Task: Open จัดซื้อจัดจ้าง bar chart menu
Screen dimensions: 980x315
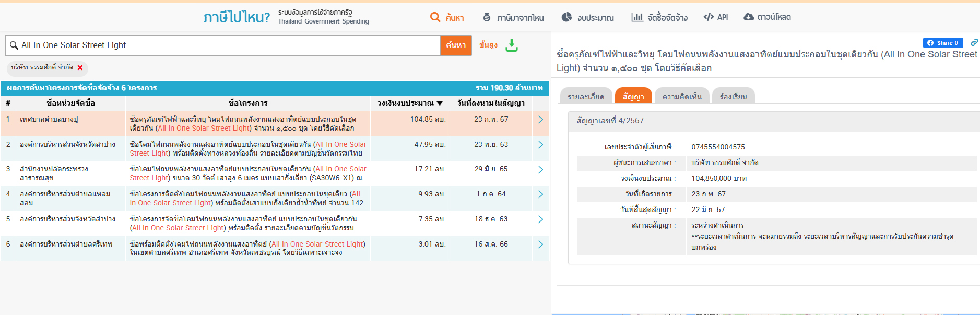Action: click(659, 18)
